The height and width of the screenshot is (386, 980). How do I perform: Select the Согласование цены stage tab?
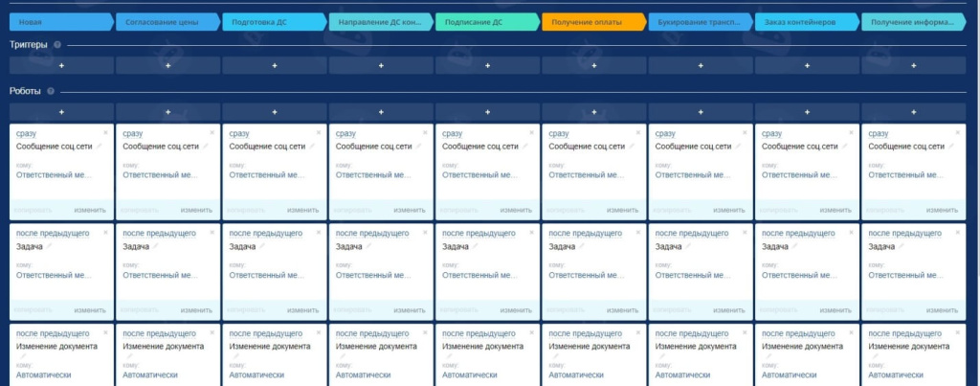pos(165,21)
